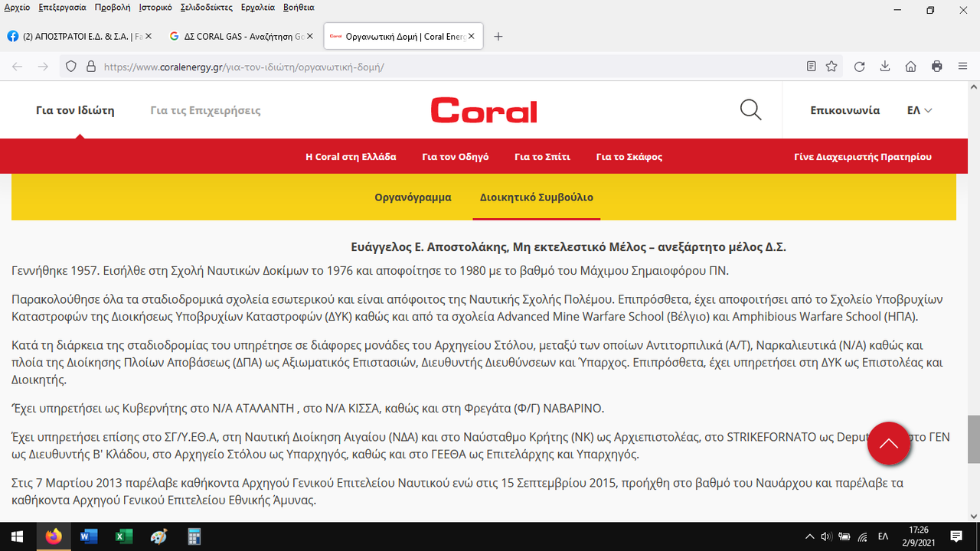Image resolution: width=980 pixels, height=551 pixels.
Task: Click the scrollbar down arrow
Action: click(973, 516)
